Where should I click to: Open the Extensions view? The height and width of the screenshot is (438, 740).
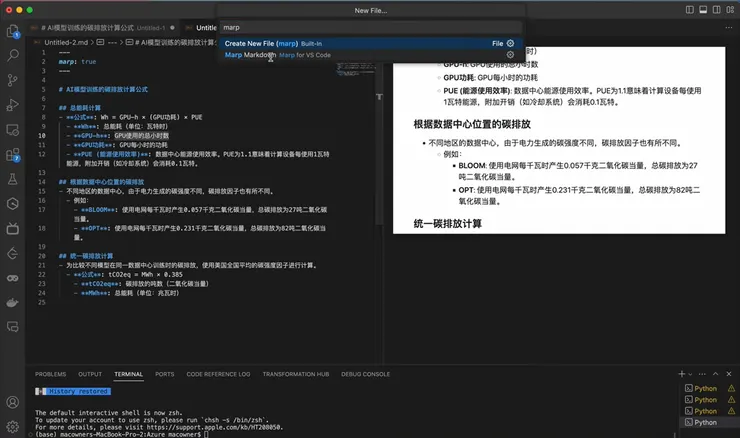(x=13, y=154)
